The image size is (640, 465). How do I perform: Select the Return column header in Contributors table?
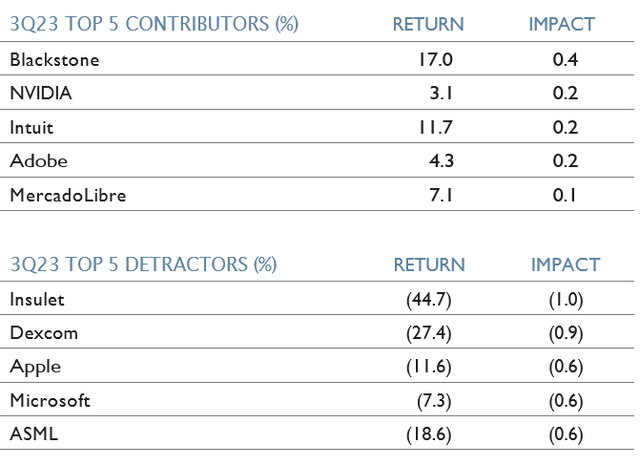[x=428, y=24]
